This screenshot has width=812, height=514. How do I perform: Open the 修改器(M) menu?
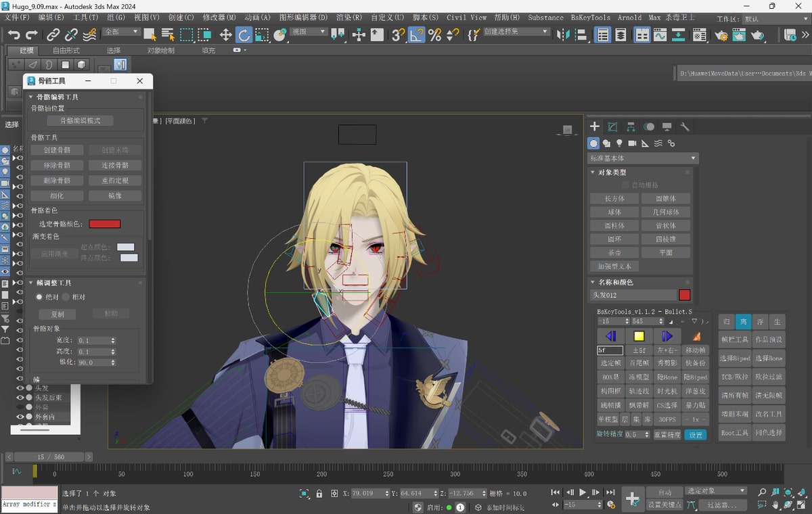[219, 17]
